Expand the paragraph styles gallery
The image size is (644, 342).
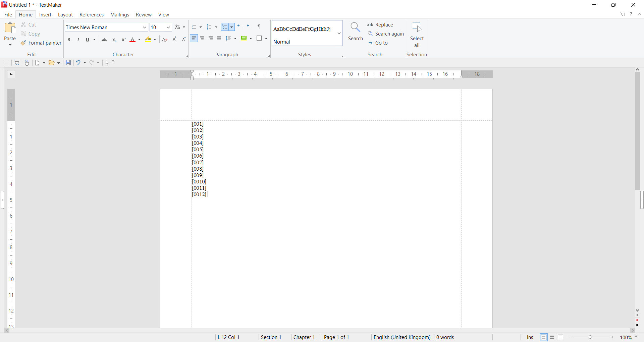pos(339,34)
